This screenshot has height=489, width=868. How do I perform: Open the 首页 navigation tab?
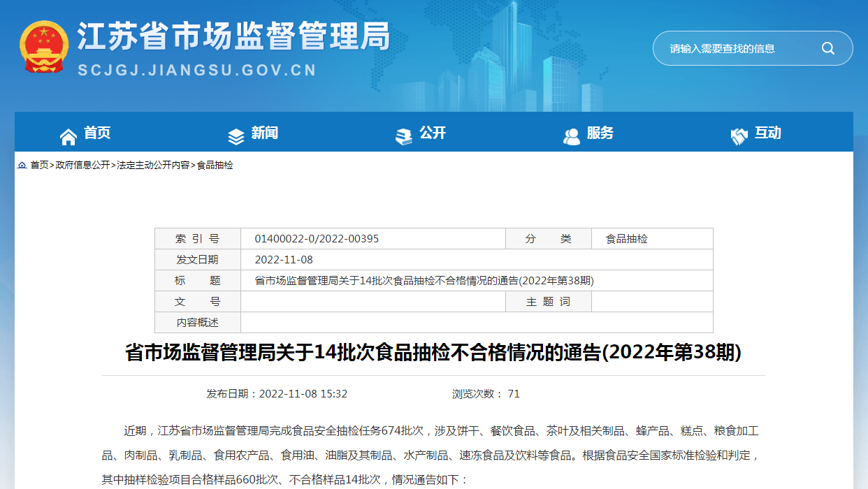tap(97, 133)
